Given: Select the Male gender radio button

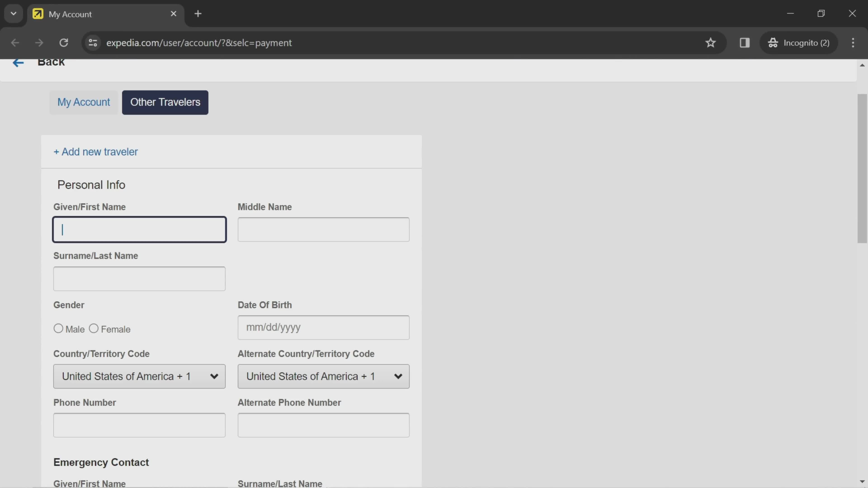Looking at the screenshot, I should coord(58,329).
